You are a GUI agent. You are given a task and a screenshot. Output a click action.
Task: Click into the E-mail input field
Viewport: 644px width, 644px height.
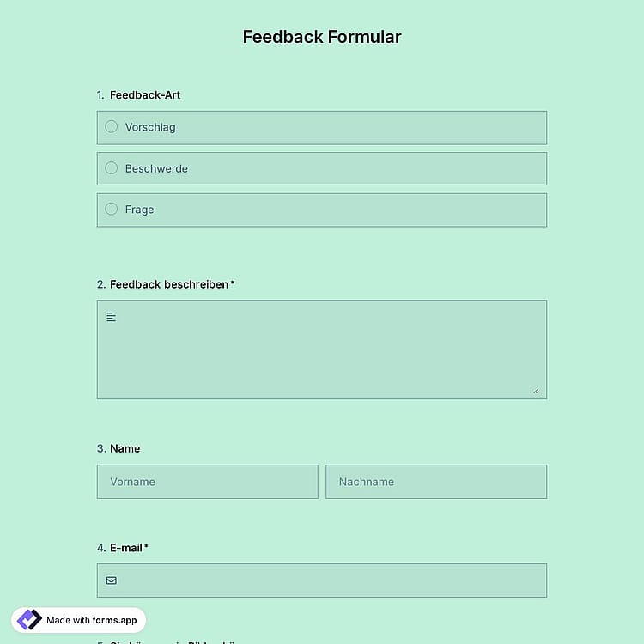click(x=322, y=580)
